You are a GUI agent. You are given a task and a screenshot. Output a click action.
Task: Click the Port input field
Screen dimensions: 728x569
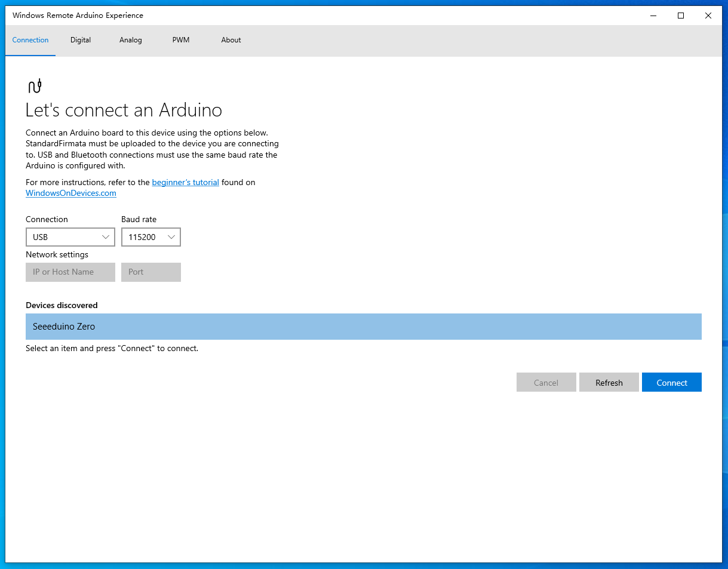pos(151,272)
